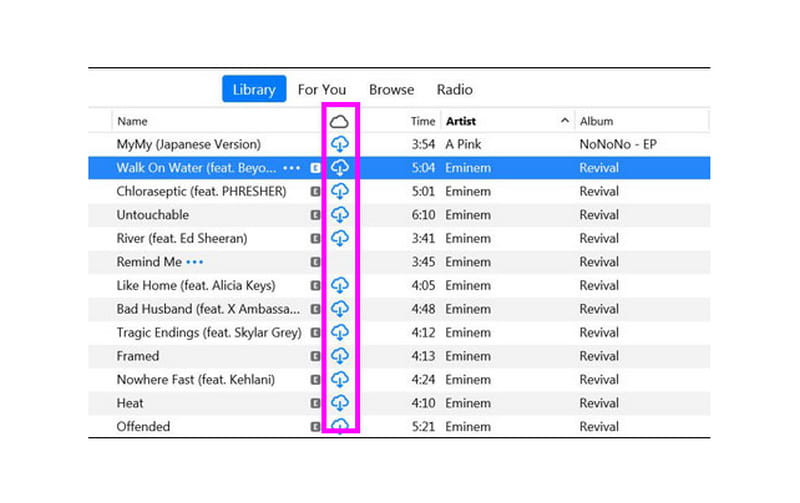800x503 pixels.
Task: Click cloud download for Bad Husband
Action: [339, 309]
